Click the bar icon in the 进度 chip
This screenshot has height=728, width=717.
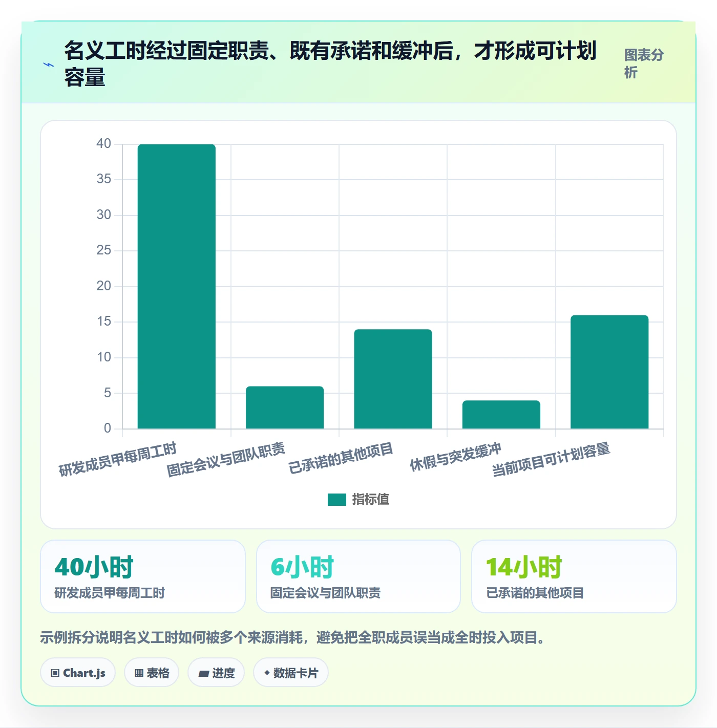pyautogui.click(x=203, y=674)
